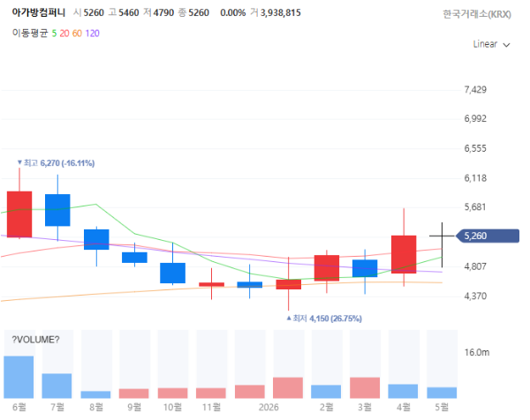Select the 4월 volume bar

tap(403, 391)
